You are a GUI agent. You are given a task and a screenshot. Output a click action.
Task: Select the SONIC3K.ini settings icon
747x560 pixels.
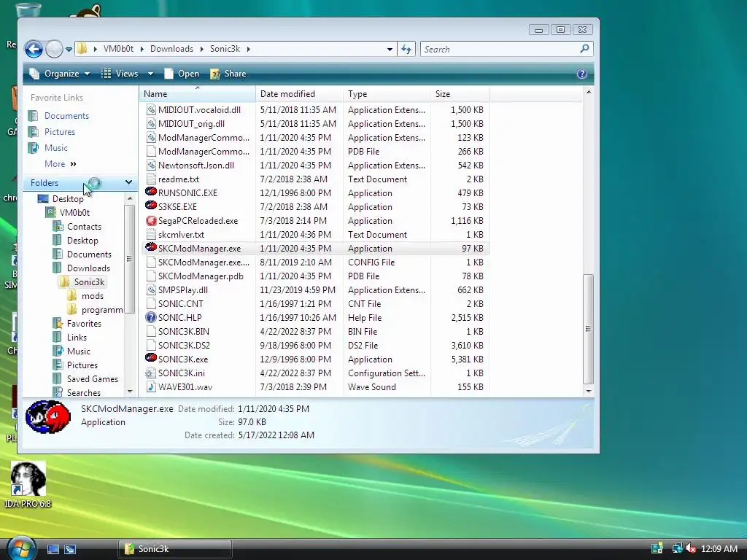(151, 373)
